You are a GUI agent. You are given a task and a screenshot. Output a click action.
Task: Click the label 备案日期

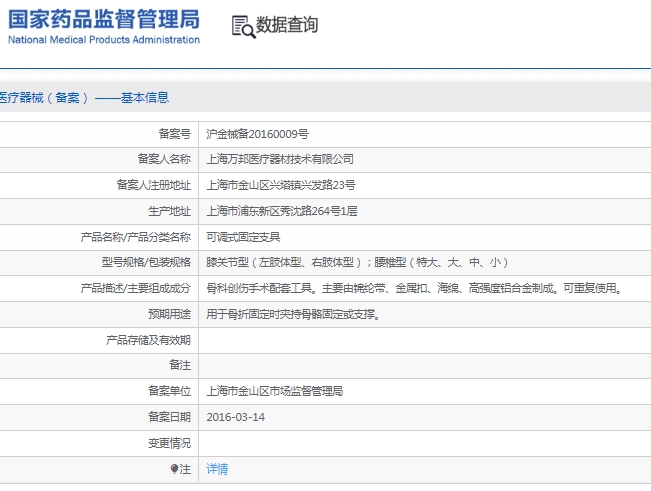169,417
